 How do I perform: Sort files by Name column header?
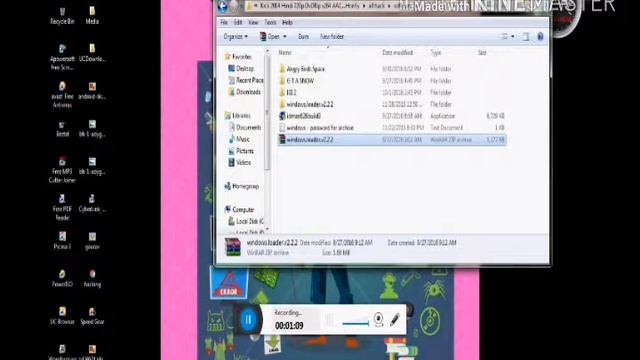click(x=285, y=53)
